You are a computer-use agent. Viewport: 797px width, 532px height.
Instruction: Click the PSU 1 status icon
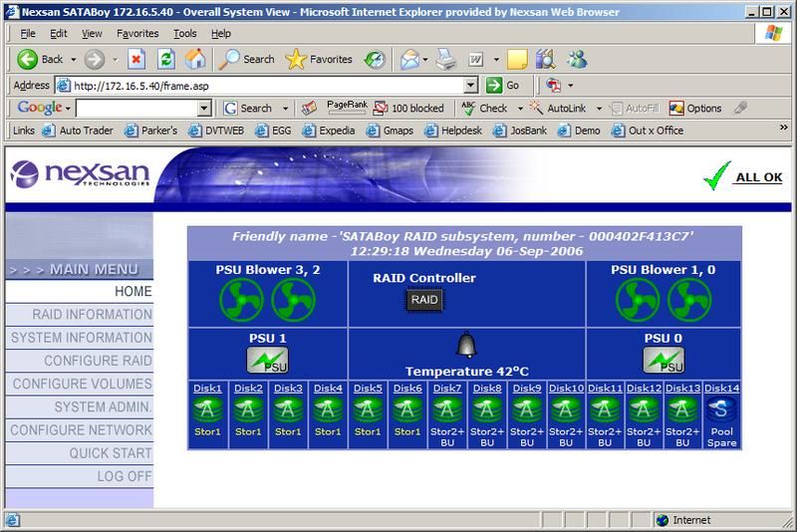[x=267, y=360]
